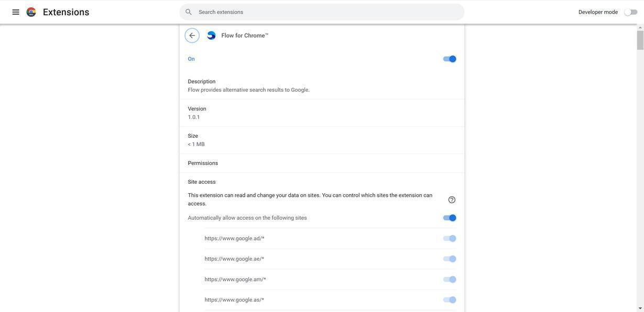
Task: Click the Permissions section row
Action: coord(321,163)
